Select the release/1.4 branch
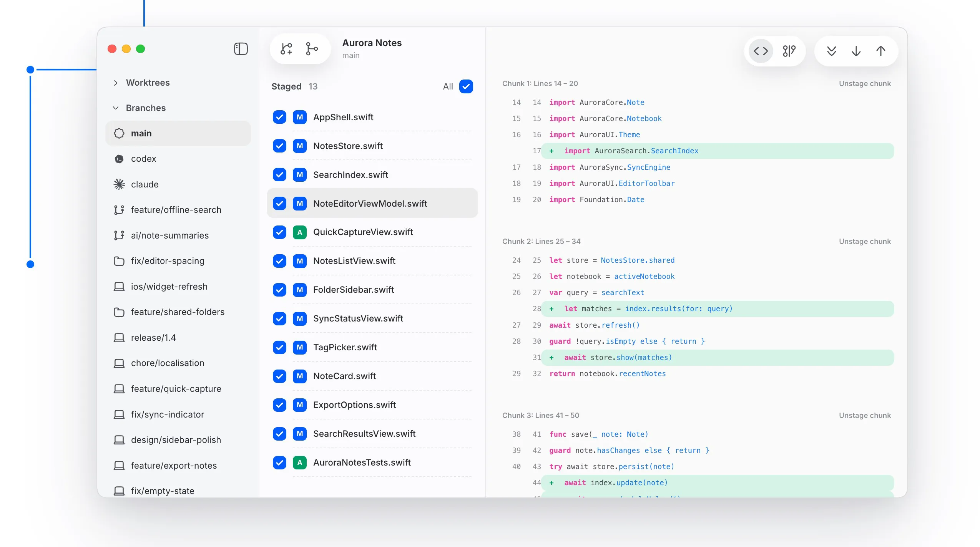The image size is (980, 547). pyautogui.click(x=178, y=338)
